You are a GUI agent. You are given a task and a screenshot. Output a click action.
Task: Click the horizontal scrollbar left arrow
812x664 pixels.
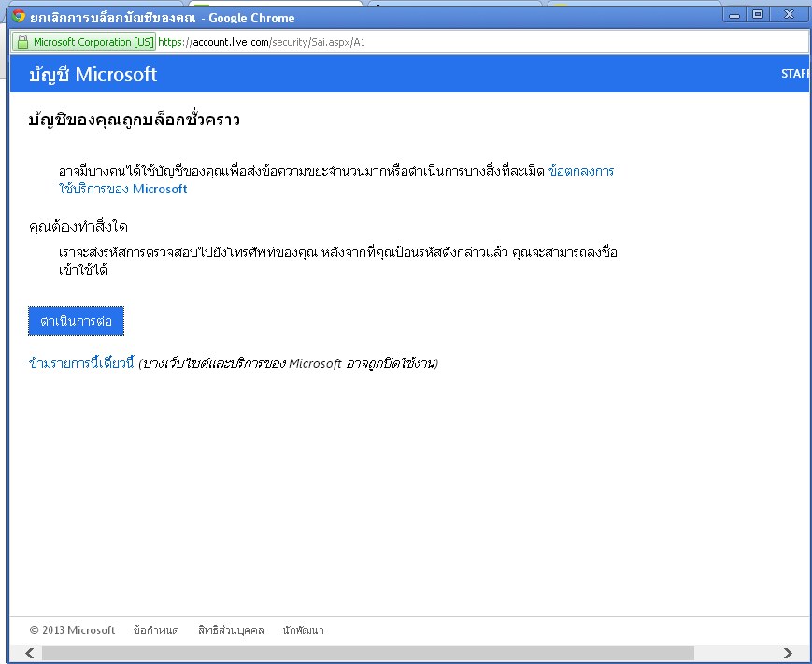[x=30, y=653]
